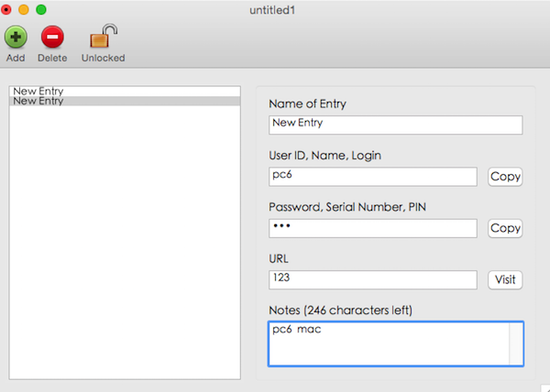
Task: Click the Password field with hidden dots
Action: [373, 228]
